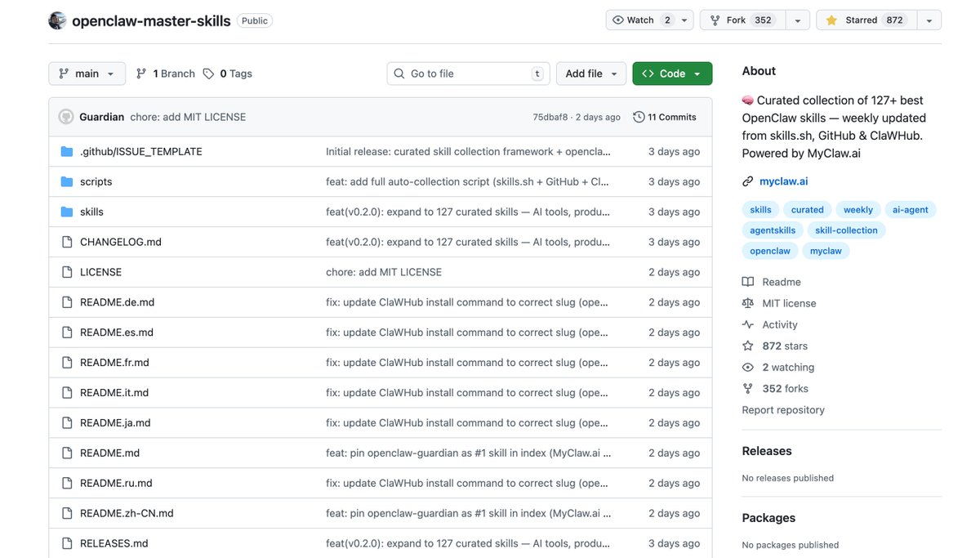Open the 0 Tags link
The image size is (980, 558).
coord(228,74)
